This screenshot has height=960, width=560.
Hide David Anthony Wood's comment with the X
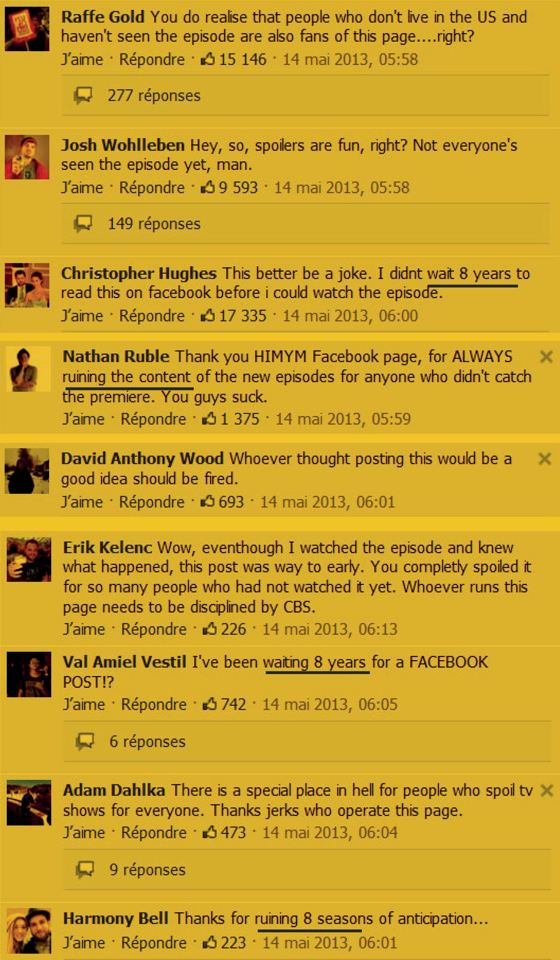[x=545, y=459]
